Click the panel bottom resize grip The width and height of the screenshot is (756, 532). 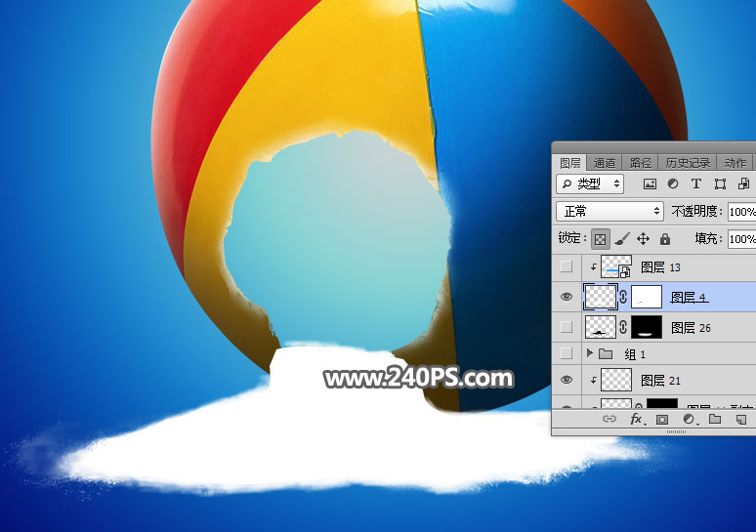point(676,431)
